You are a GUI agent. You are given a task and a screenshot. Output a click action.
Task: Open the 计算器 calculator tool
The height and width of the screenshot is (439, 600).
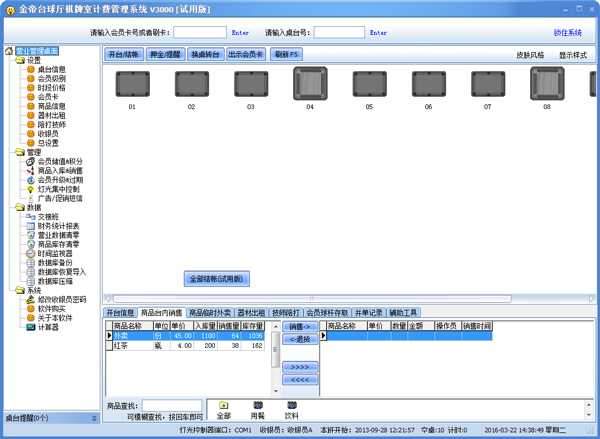[x=49, y=327]
